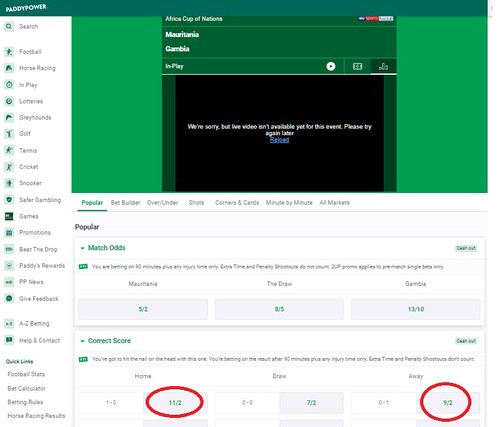Click the Mauritania team name in header
Viewport: 500px width, 427px height.
click(182, 34)
